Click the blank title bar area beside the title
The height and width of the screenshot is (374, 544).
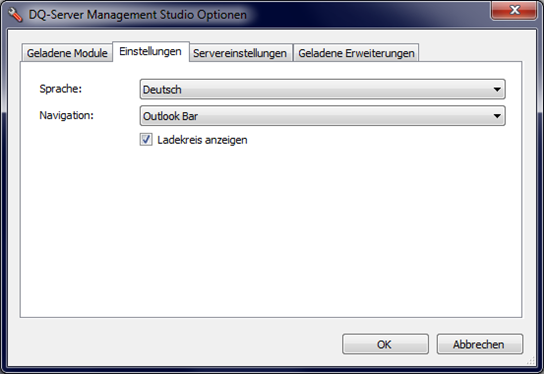pos(368,15)
